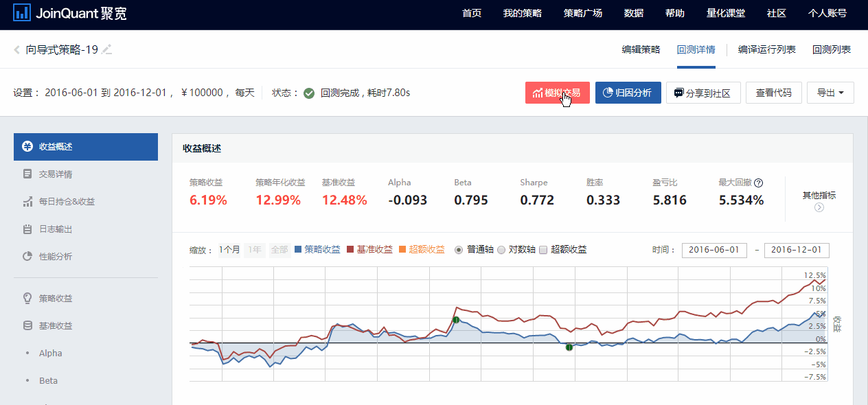The image size is (868, 405).
Task: Click the 最大回撤 help question icon
Action: (758, 183)
